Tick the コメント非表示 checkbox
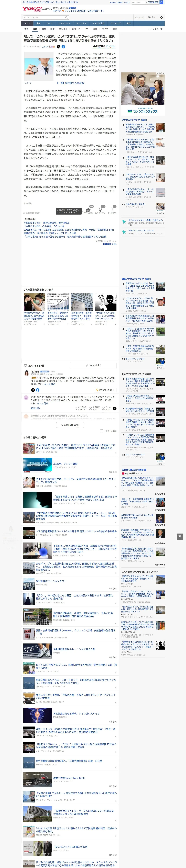Image resolution: width=186 pixels, height=868 pixels. (102, 431)
